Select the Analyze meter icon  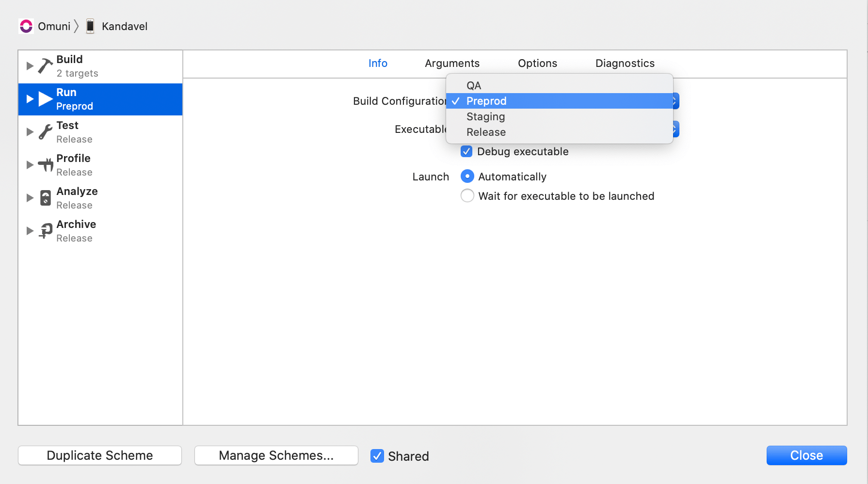(45, 197)
